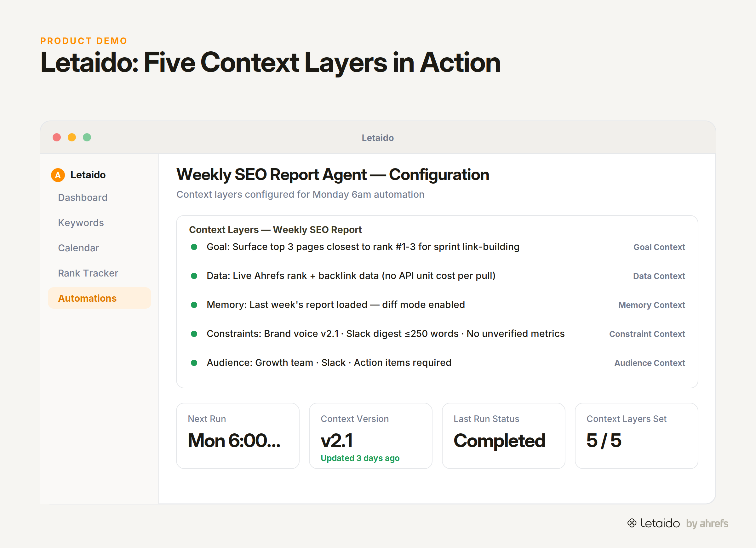Click the green maximize window dot
The image size is (756, 548).
point(87,137)
